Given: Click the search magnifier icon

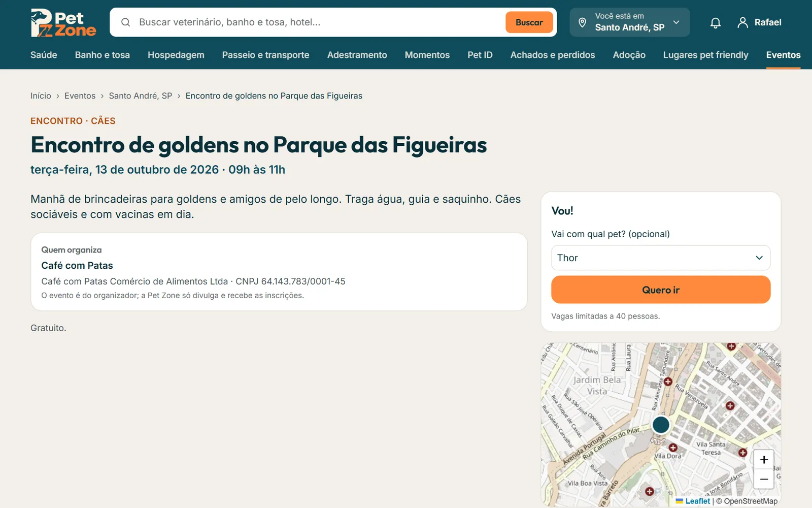Looking at the screenshot, I should (126, 22).
